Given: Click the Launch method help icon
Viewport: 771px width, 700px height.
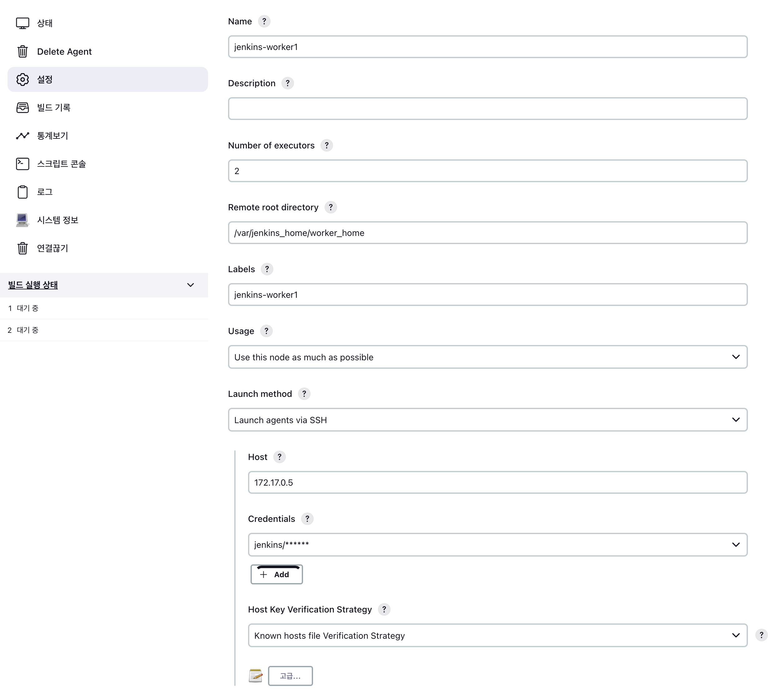Looking at the screenshot, I should click(x=304, y=394).
